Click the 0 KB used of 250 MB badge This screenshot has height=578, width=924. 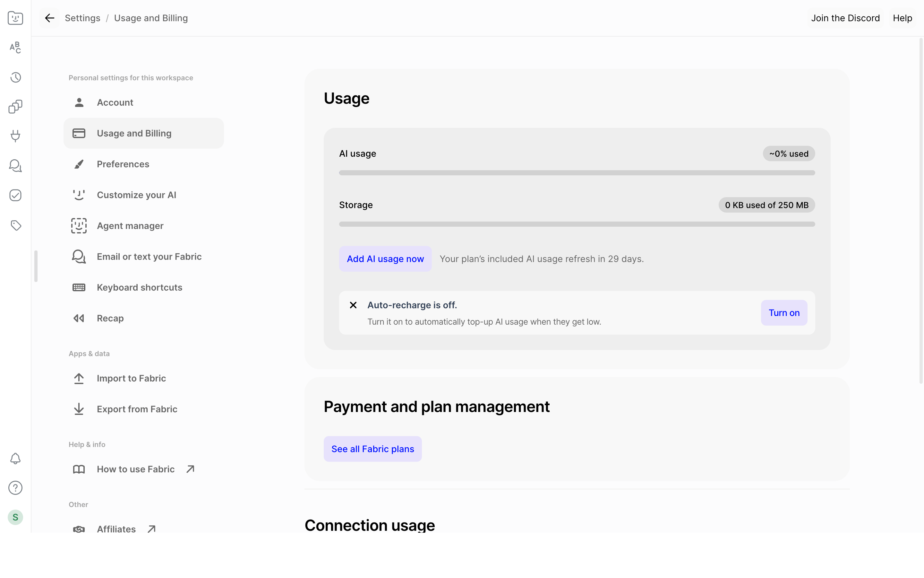tap(767, 205)
